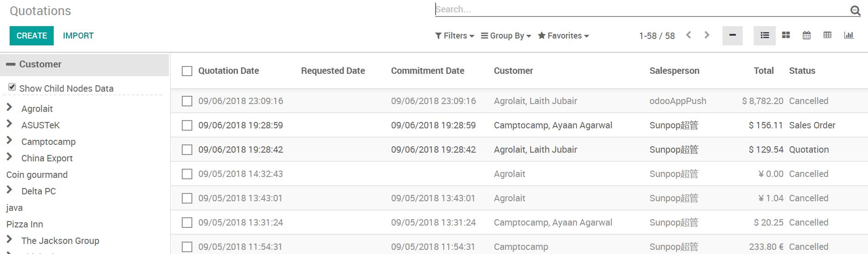Select all quotations with header checkbox
Image resolution: width=868 pixels, height=254 pixels.
[187, 71]
